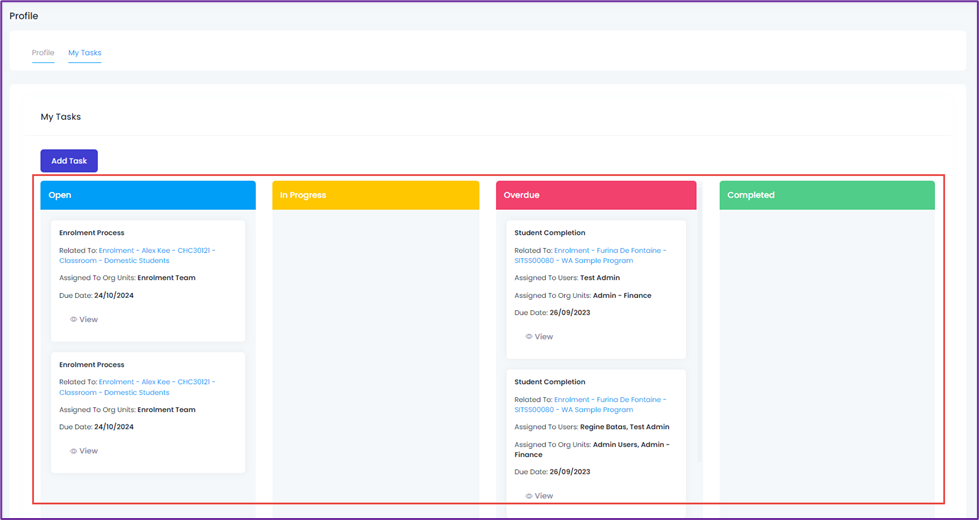Click due date 26/09/2023 in Regine Batas card
Image resolution: width=979 pixels, height=520 pixels.
coord(569,472)
